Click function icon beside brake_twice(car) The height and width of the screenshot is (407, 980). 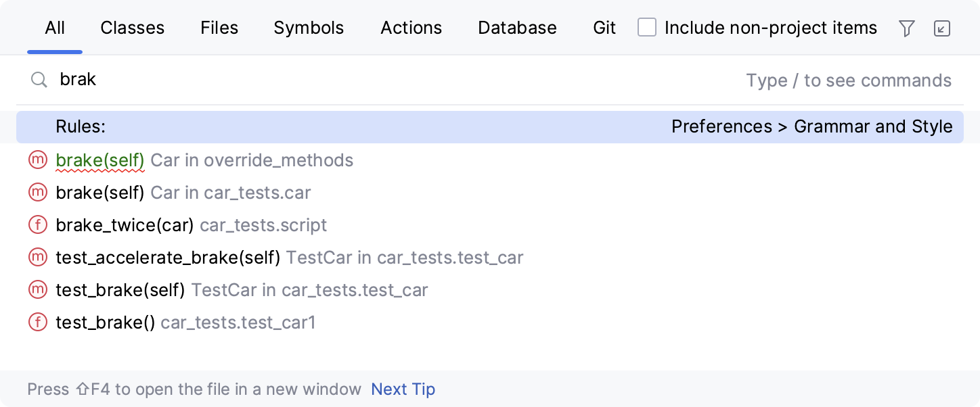(37, 225)
